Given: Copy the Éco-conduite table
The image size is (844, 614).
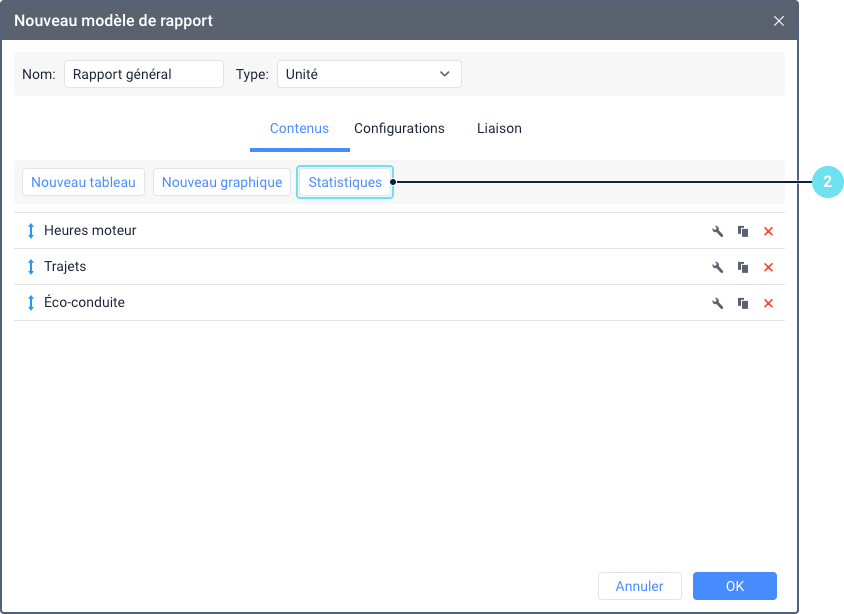Looking at the screenshot, I should [743, 303].
